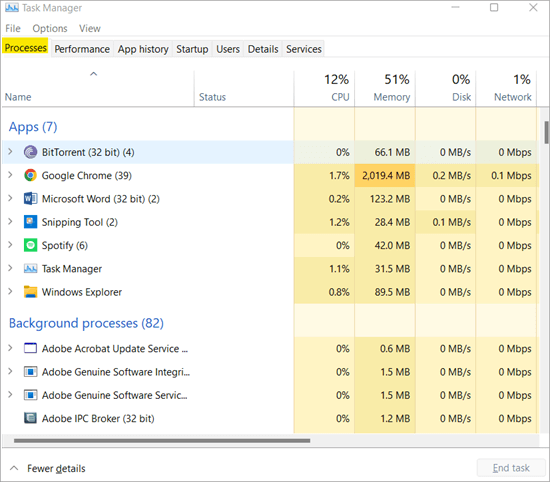
Task: Collapse view with Fewer details
Action: pos(48,468)
